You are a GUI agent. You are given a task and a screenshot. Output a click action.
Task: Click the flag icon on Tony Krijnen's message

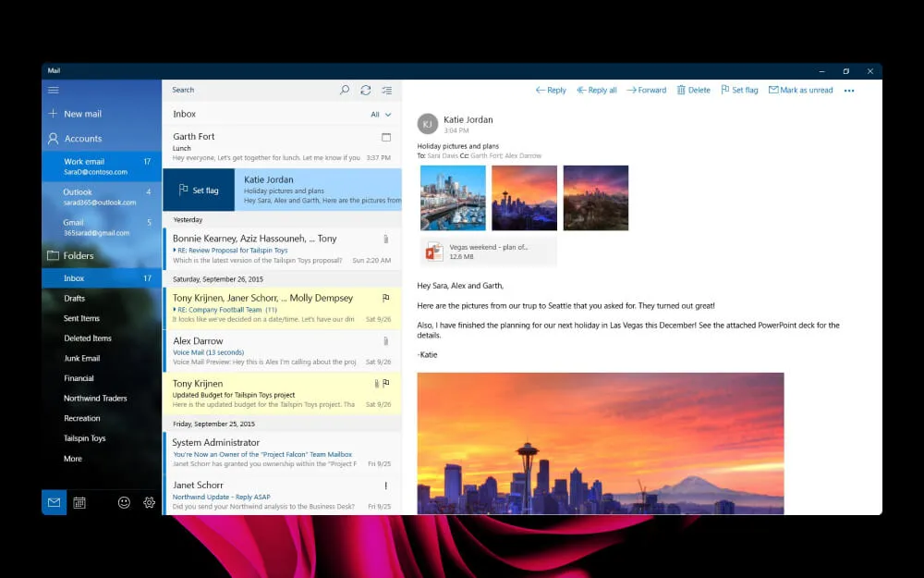(386, 382)
